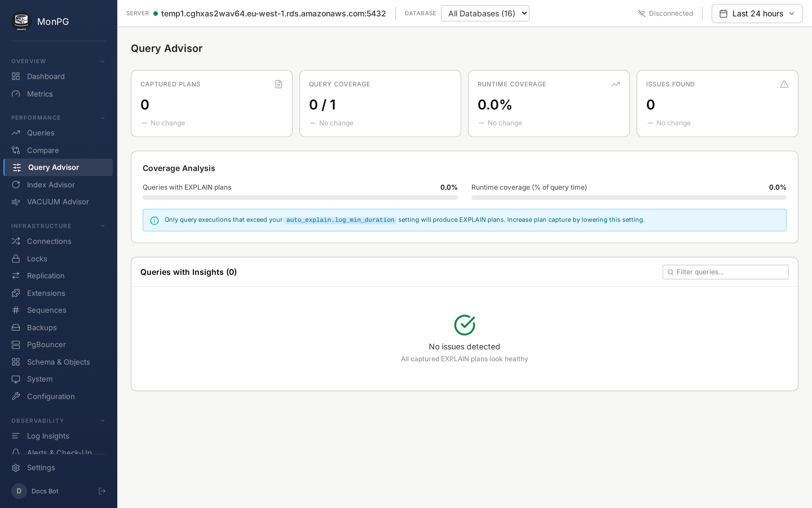Screen dimensions: 812x508
Task: Click the Query Coverage 0 / 1 value
Action: (x=323, y=105)
